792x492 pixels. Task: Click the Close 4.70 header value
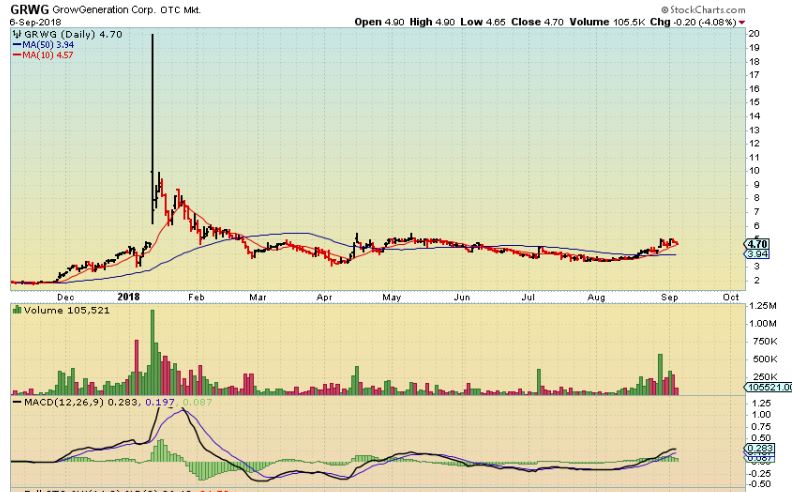click(537, 22)
